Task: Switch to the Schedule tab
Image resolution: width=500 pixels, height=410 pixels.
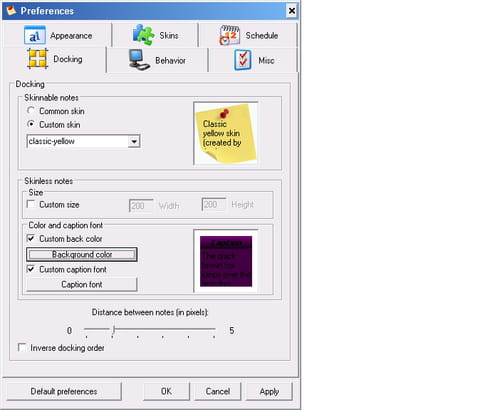Action: coord(249,35)
